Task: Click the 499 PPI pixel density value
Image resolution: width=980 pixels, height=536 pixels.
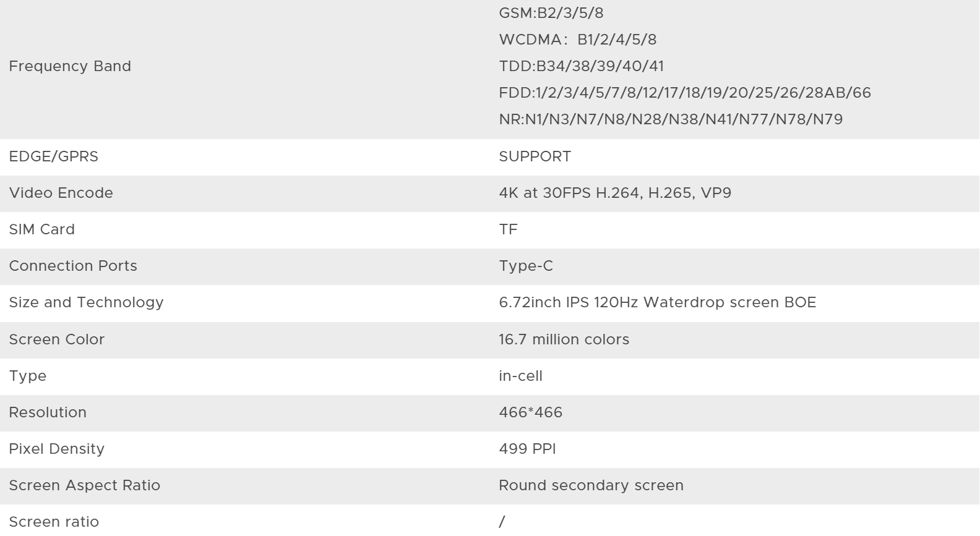Action: click(527, 449)
